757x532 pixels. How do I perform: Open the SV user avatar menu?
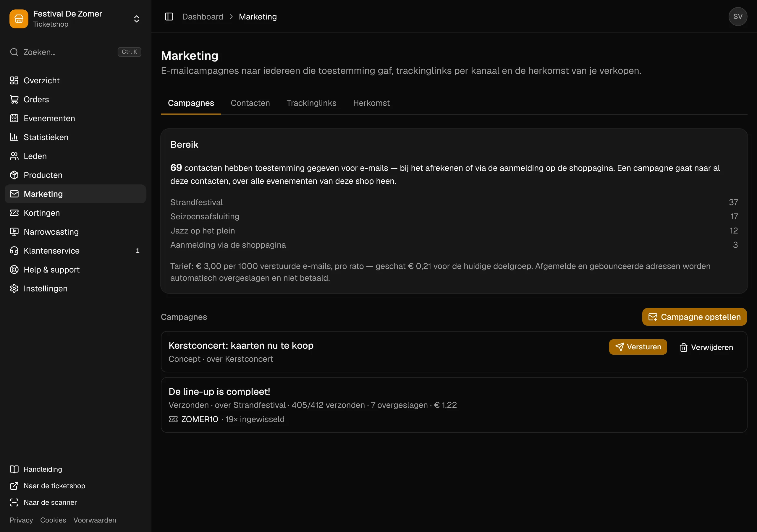tap(738, 17)
